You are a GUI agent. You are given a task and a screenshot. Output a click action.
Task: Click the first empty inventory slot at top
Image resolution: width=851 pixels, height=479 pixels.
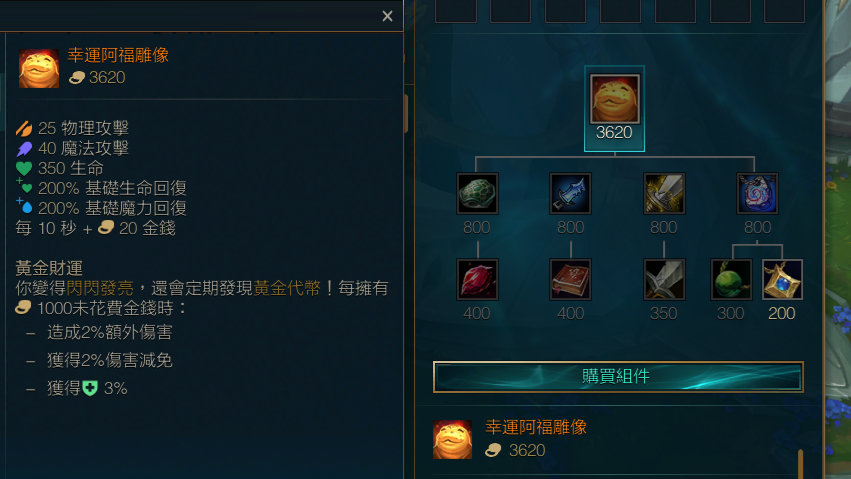pyautogui.click(x=456, y=11)
